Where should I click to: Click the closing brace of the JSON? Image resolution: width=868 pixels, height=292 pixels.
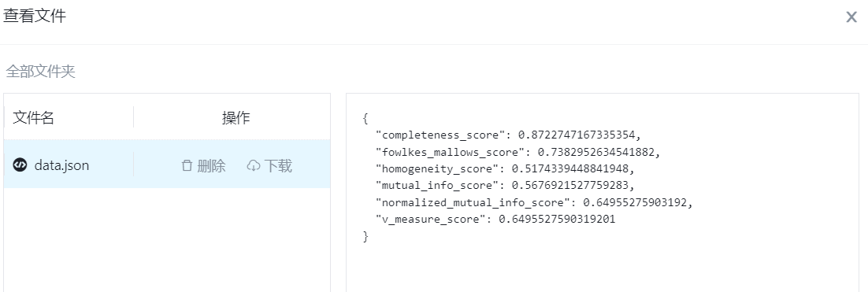pyautogui.click(x=365, y=236)
